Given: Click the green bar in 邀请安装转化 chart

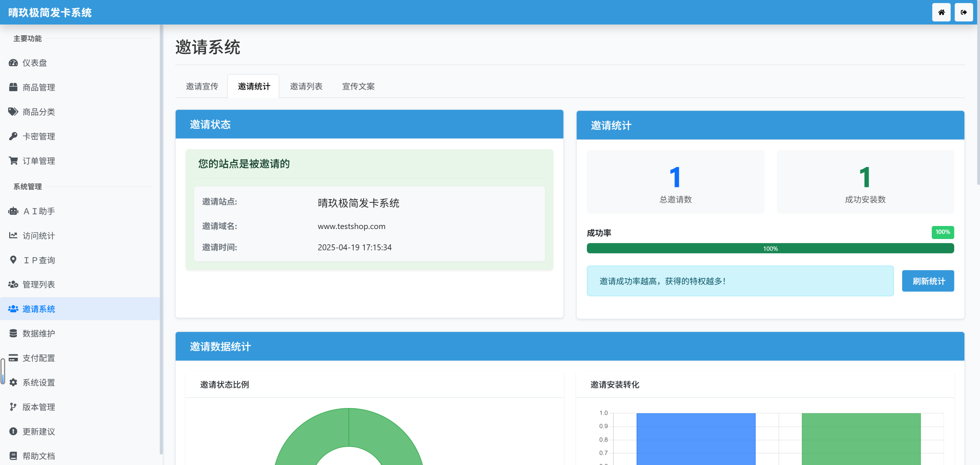Looking at the screenshot, I should tap(861, 439).
